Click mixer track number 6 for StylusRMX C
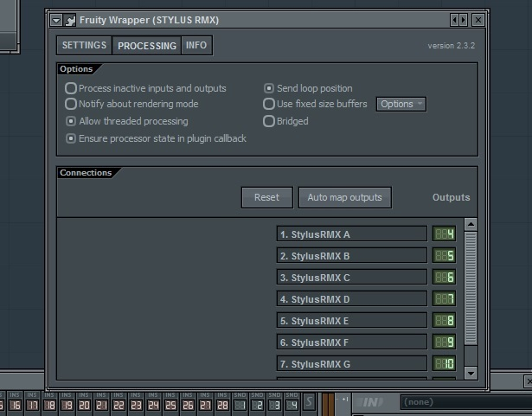Screen dimensions: 532x416 (x=444, y=278)
